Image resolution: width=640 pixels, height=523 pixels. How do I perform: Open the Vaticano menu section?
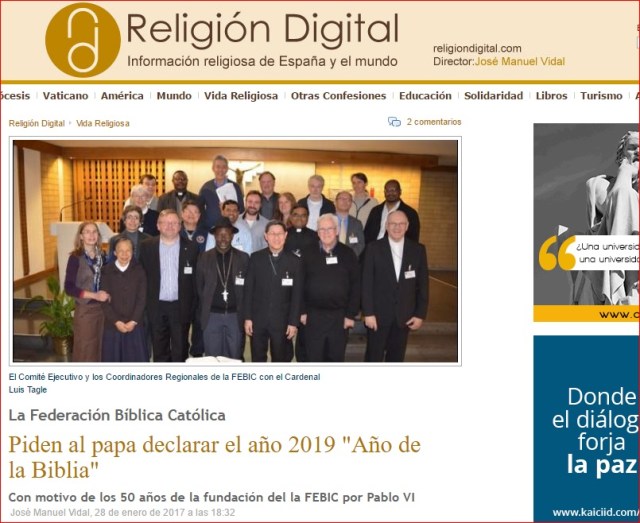click(x=65, y=96)
